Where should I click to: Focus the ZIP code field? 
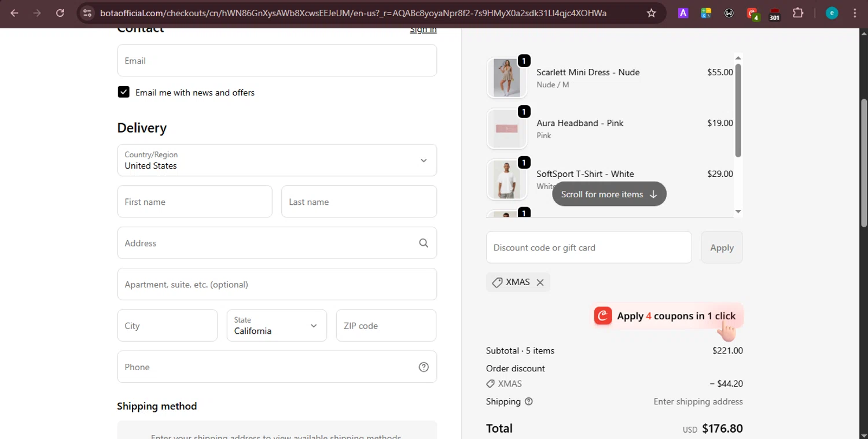coord(386,326)
